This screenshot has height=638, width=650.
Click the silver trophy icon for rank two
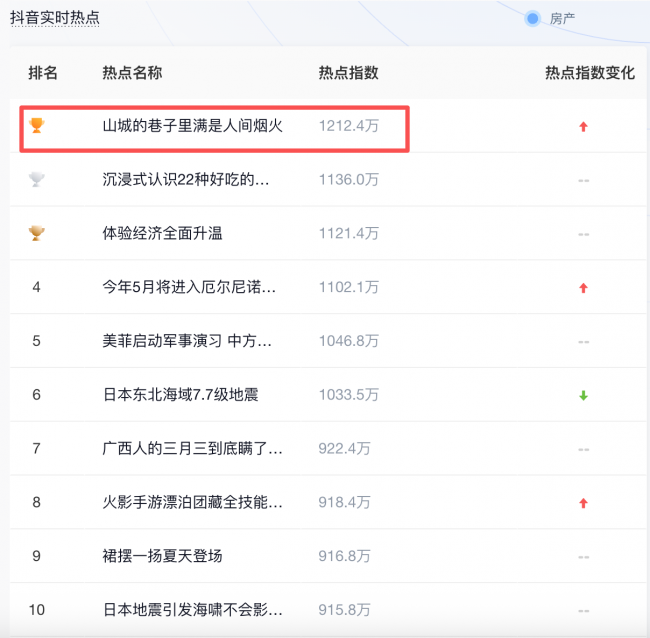point(37,179)
